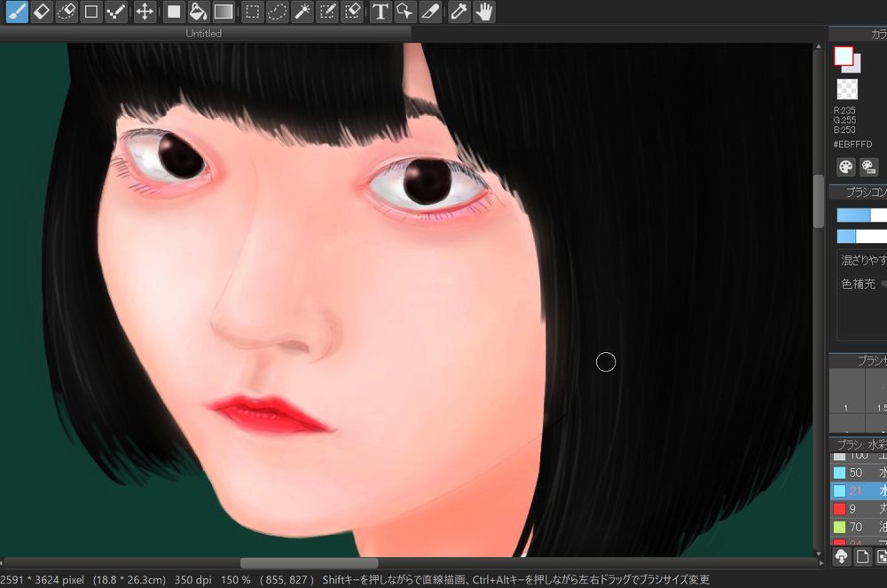Click the 350 dpi status text
The width and height of the screenshot is (887, 588).
192,579
